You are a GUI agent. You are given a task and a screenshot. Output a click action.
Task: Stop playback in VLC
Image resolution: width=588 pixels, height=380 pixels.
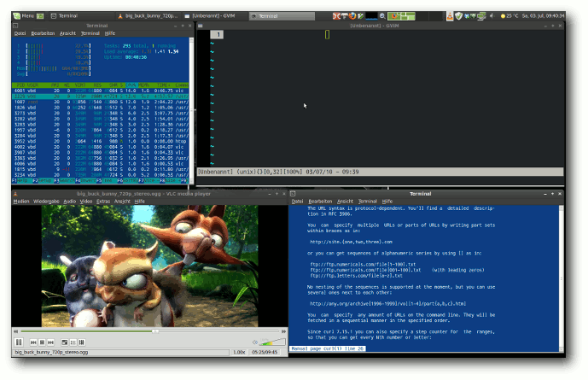pyautogui.click(x=42, y=342)
